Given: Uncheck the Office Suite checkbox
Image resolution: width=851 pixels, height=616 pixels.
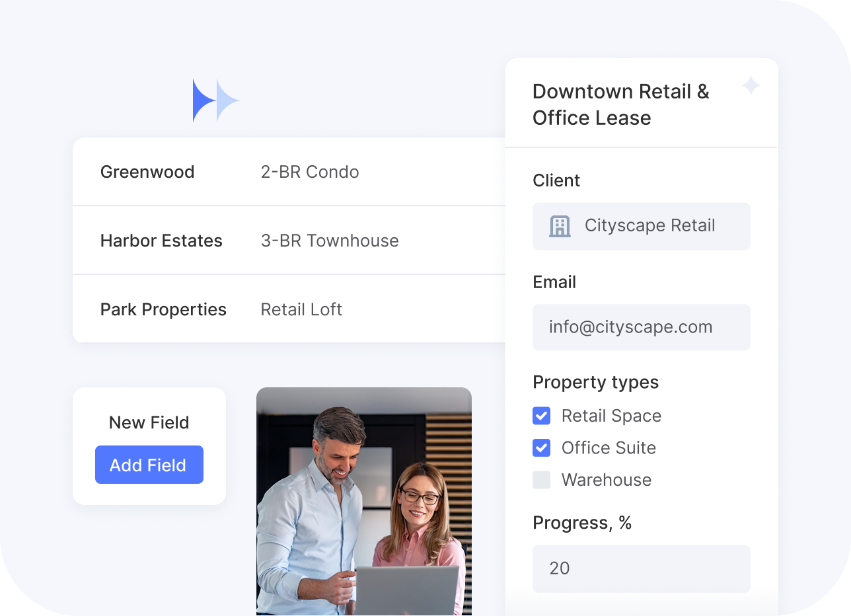Looking at the screenshot, I should (x=541, y=448).
